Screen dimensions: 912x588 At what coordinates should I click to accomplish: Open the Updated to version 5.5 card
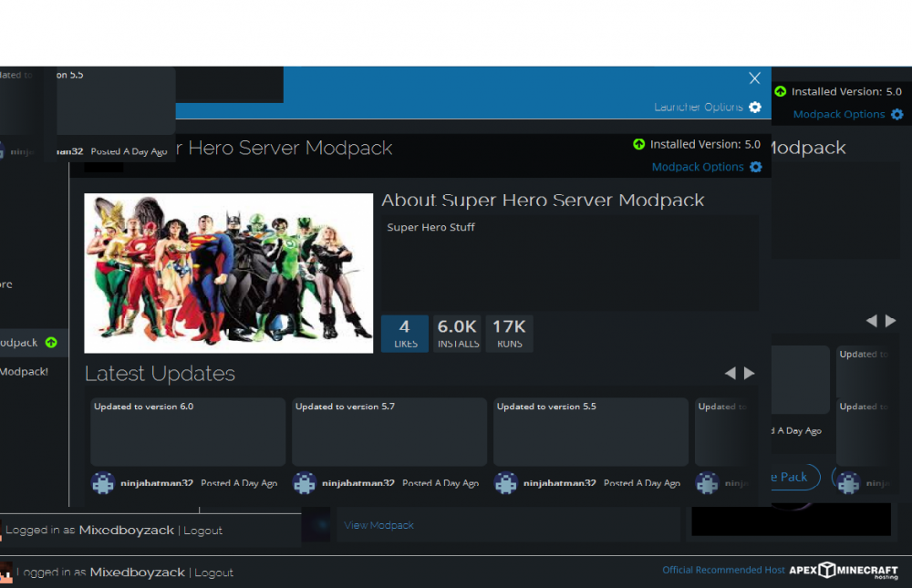[x=590, y=431]
